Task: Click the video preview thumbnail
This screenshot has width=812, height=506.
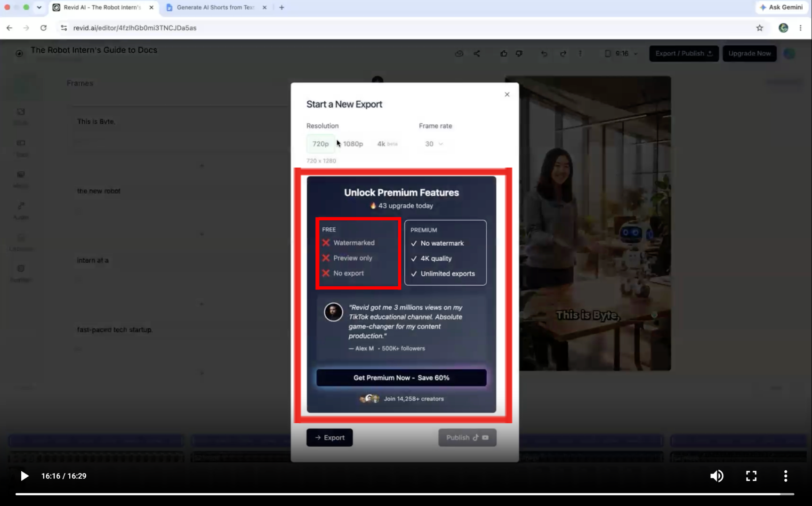Action: click(588, 224)
